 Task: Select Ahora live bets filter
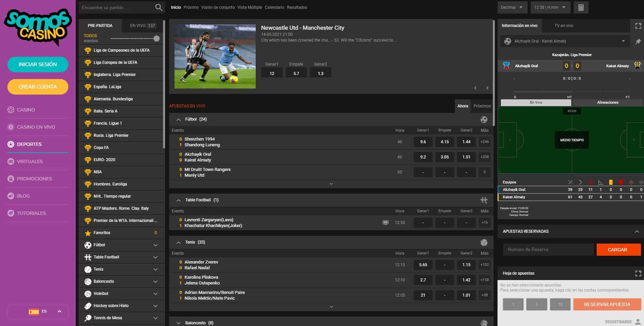463,106
